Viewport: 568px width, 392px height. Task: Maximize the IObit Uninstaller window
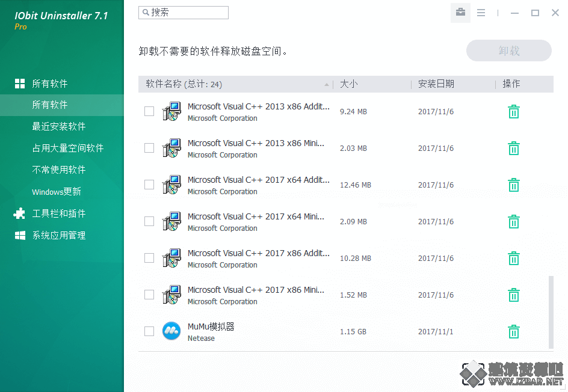pos(535,13)
